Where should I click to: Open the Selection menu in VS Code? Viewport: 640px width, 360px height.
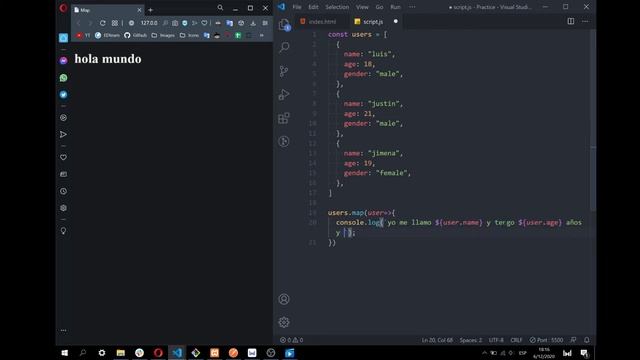point(337,7)
